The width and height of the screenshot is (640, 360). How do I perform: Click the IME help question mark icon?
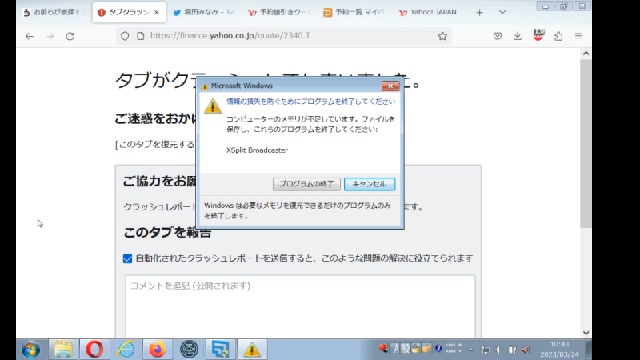(438, 349)
